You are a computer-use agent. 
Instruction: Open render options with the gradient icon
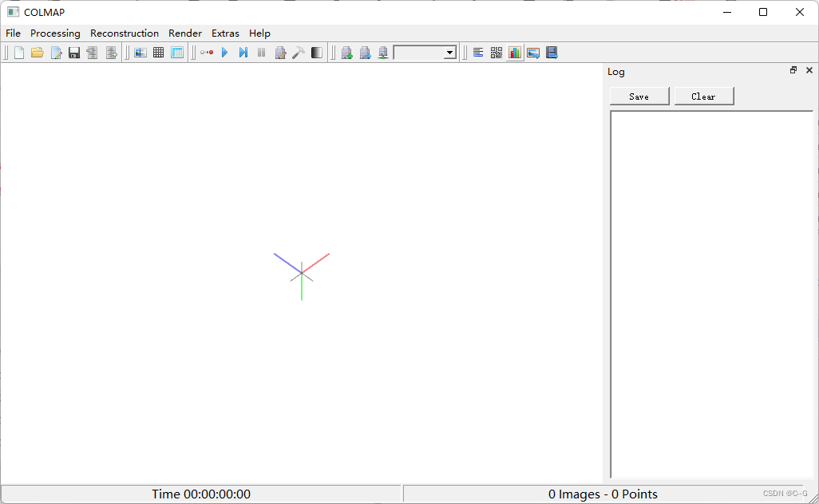[x=316, y=52]
